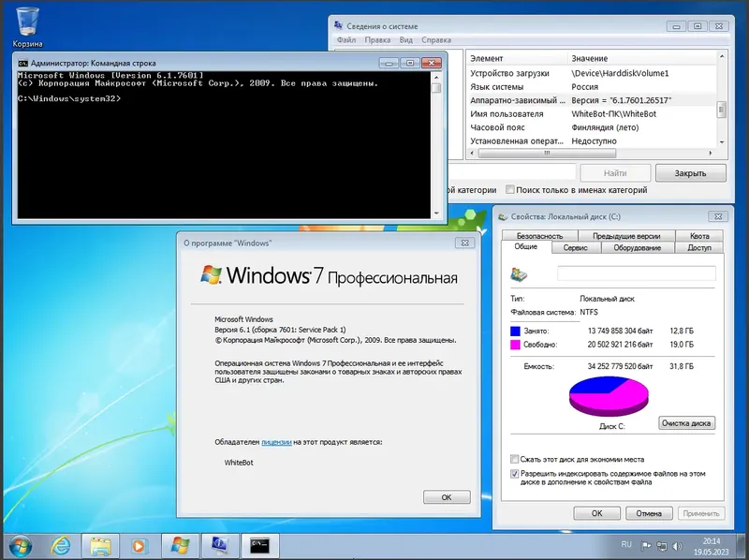Image resolution: width=749 pixels, height=560 pixels.
Task: Click OK in the About Windows dialog
Action: tap(447, 497)
